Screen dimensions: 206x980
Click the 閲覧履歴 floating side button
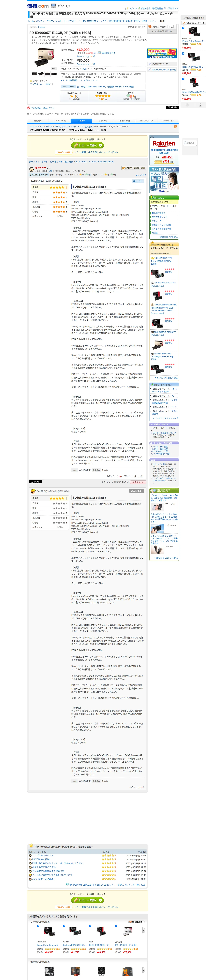(190, 143)
